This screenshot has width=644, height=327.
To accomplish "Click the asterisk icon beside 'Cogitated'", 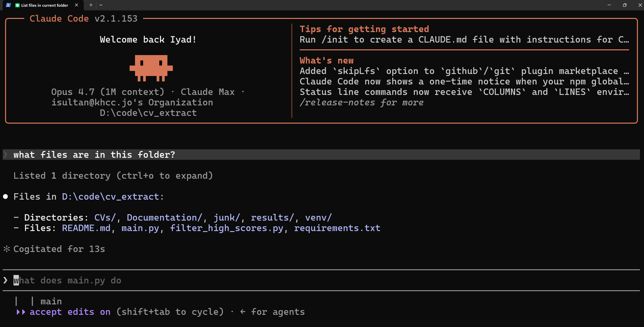I will [x=6, y=249].
